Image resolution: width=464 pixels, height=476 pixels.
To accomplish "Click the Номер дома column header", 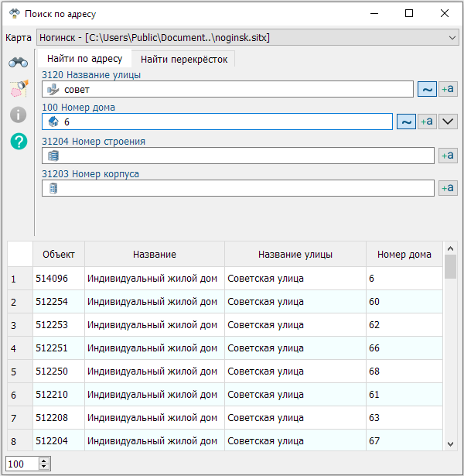I will tap(404, 255).
